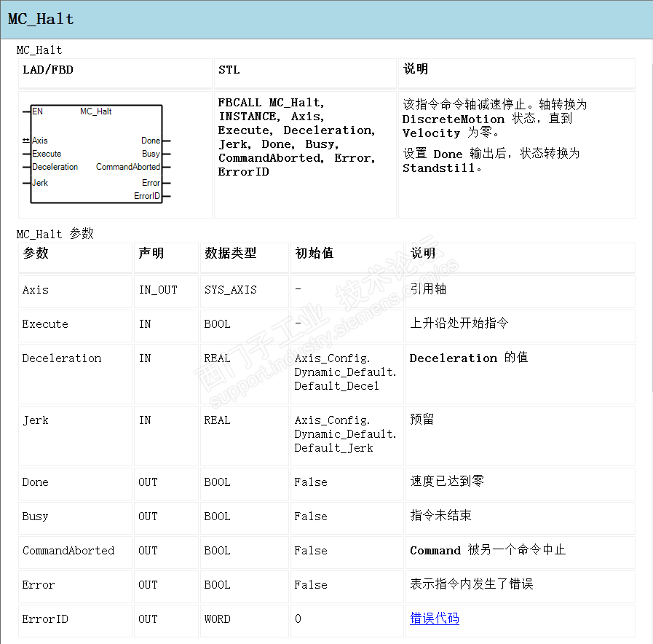
Task: Click the 表示指令内发生了错误 description
Action: click(x=472, y=584)
